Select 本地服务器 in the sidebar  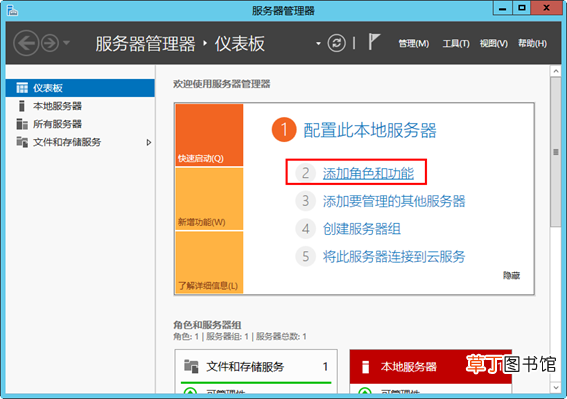[x=80, y=106]
